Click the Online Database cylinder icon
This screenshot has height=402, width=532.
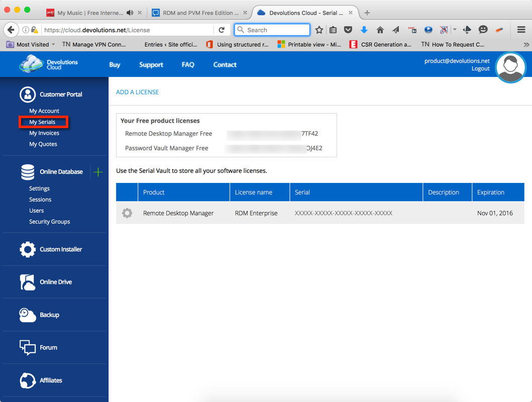point(28,172)
